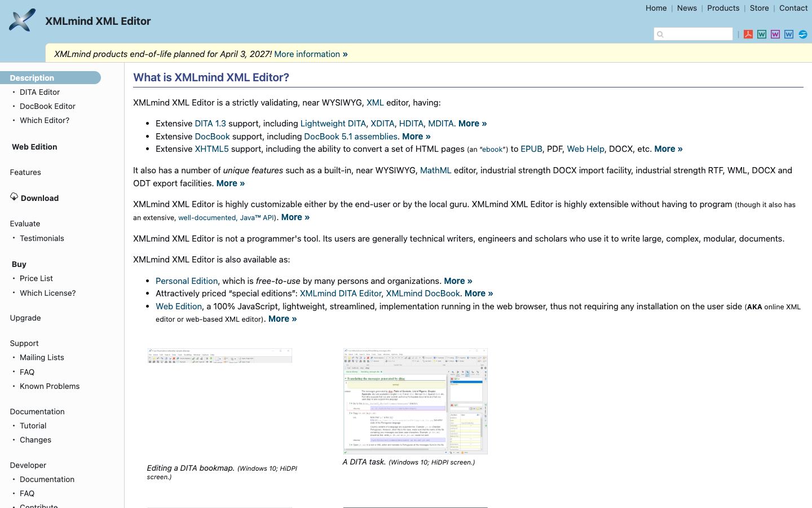Click the DocBook link in the second bullet
Viewport: 812px width, 508px height.
click(x=212, y=137)
